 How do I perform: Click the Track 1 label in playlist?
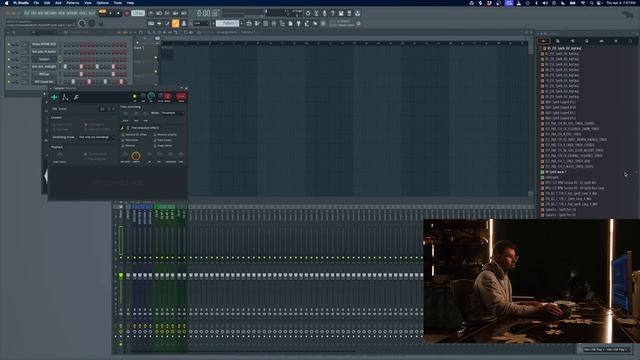tap(139, 48)
